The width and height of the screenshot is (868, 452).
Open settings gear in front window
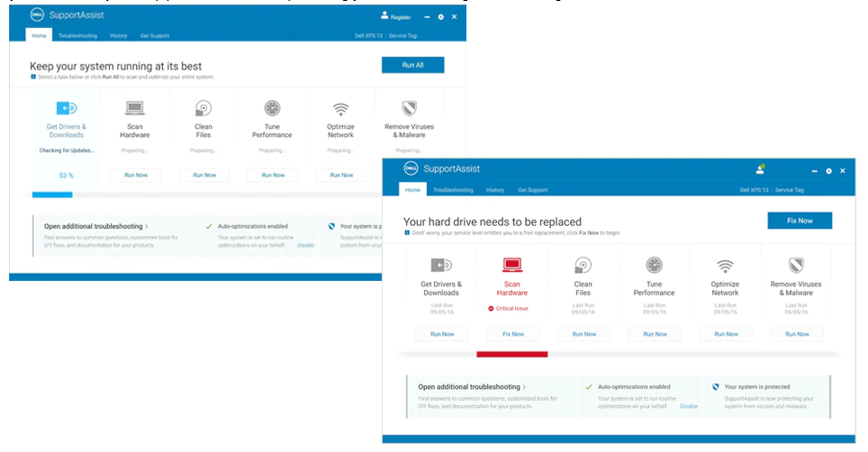point(828,171)
